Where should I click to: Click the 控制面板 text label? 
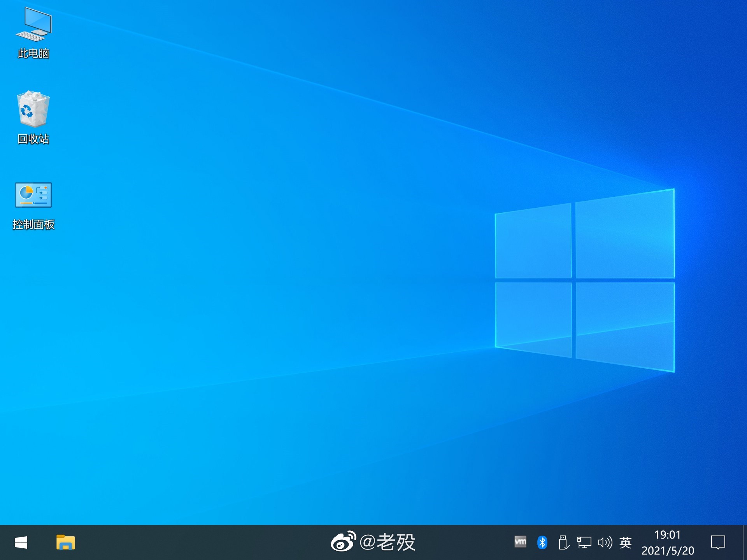pyautogui.click(x=33, y=224)
